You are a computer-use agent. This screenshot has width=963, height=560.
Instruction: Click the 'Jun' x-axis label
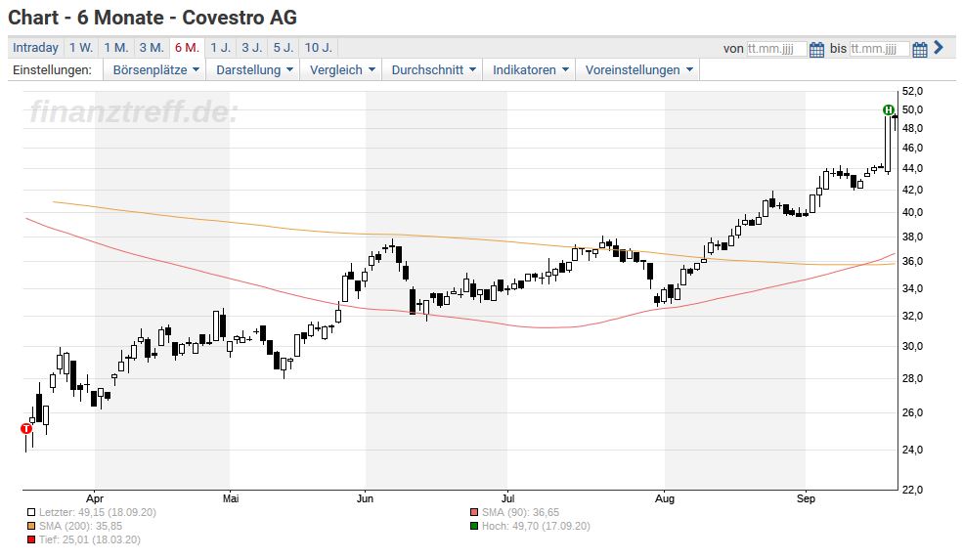365,498
